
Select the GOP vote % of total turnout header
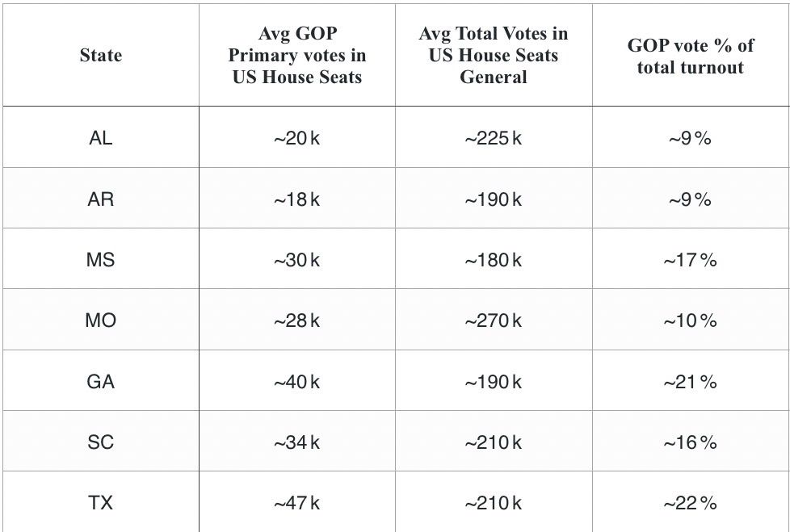click(x=691, y=55)
